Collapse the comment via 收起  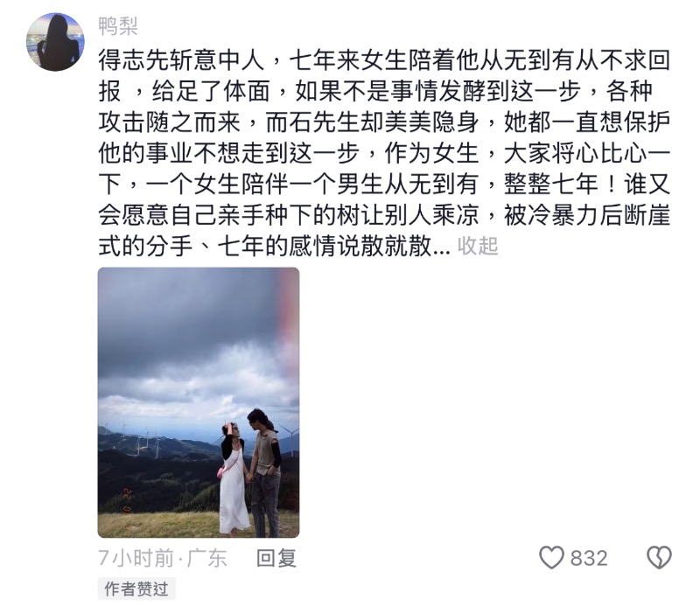pos(477,246)
